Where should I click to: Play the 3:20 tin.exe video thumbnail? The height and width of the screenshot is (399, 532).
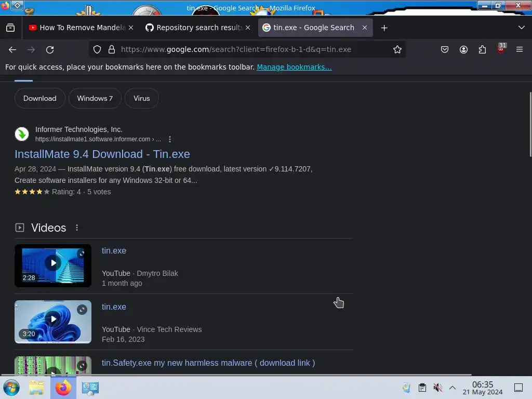click(x=53, y=322)
